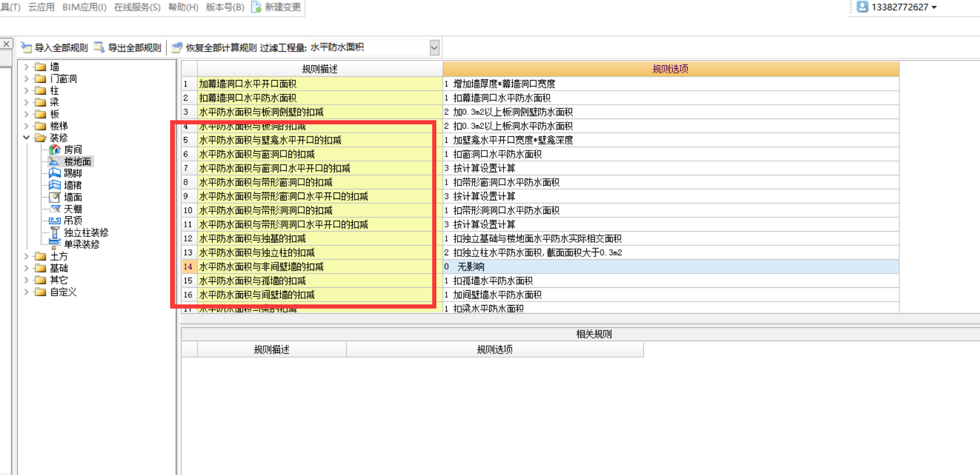
Task: Select the 墙面 icon in the tree
Action: point(55,197)
